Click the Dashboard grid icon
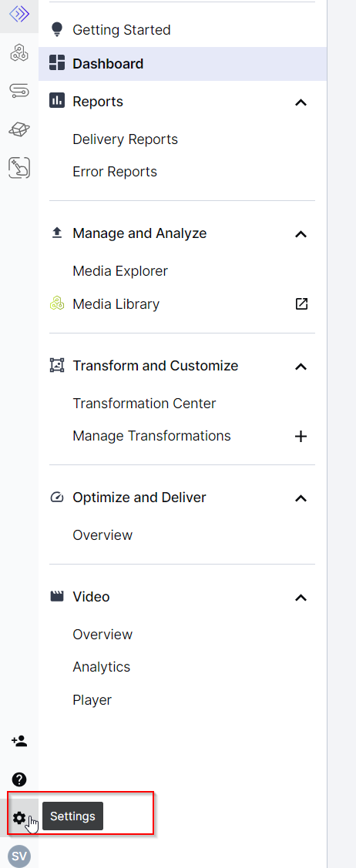The image size is (356, 868). click(57, 63)
